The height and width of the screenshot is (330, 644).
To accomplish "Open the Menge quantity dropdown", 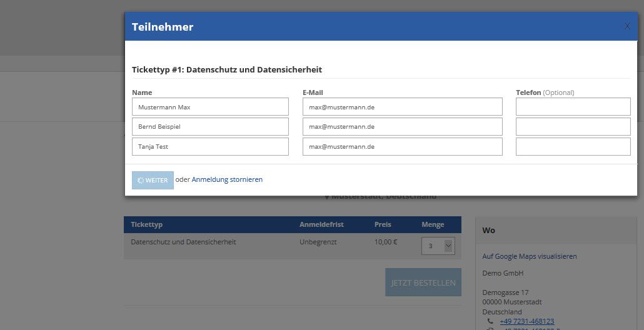I will 438,246.
